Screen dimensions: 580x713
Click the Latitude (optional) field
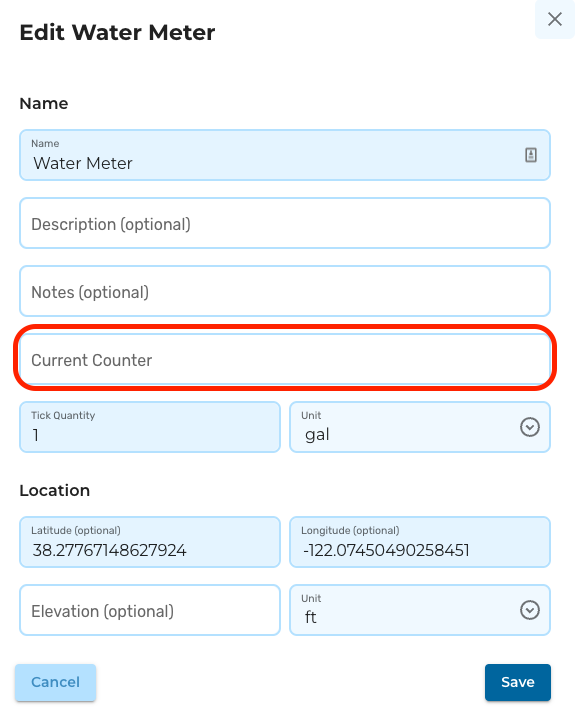tap(150, 542)
